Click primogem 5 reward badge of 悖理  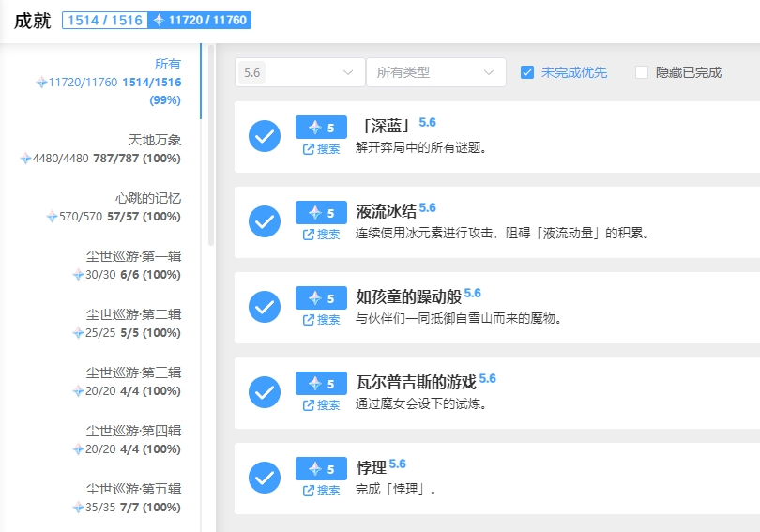tap(321, 468)
